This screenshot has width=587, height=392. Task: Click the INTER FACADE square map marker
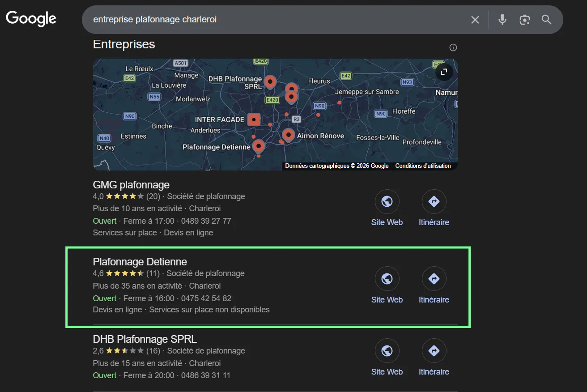(x=254, y=119)
